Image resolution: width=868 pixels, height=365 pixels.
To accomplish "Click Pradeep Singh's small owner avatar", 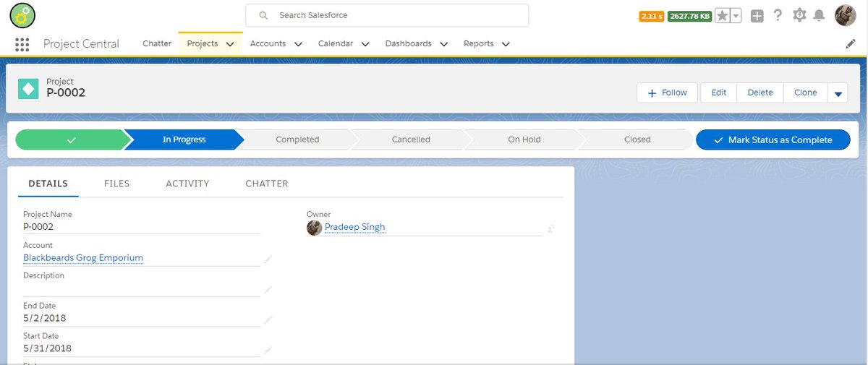I will coord(314,228).
